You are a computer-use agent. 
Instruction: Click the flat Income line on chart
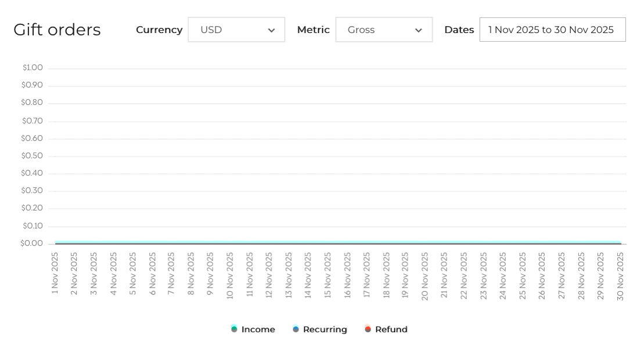[x=337, y=242]
